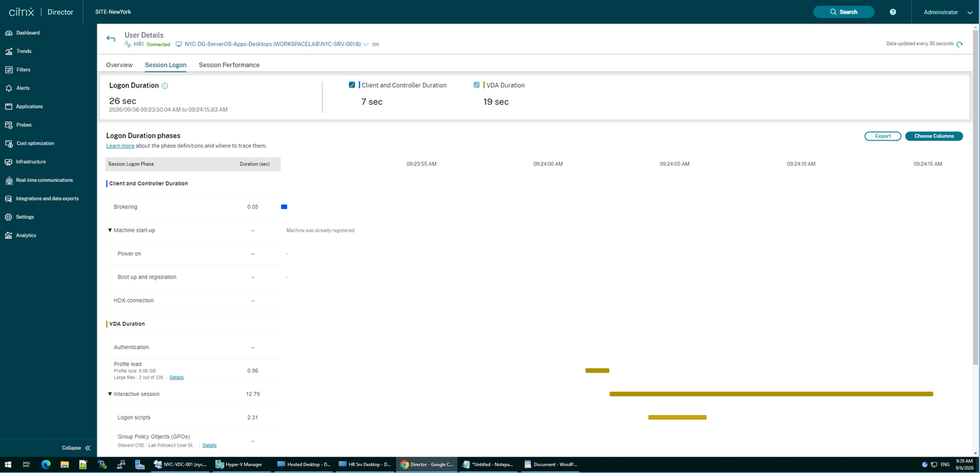This screenshot has width=980, height=473.
Task: Show Logon Duration info icon
Action: (165, 86)
